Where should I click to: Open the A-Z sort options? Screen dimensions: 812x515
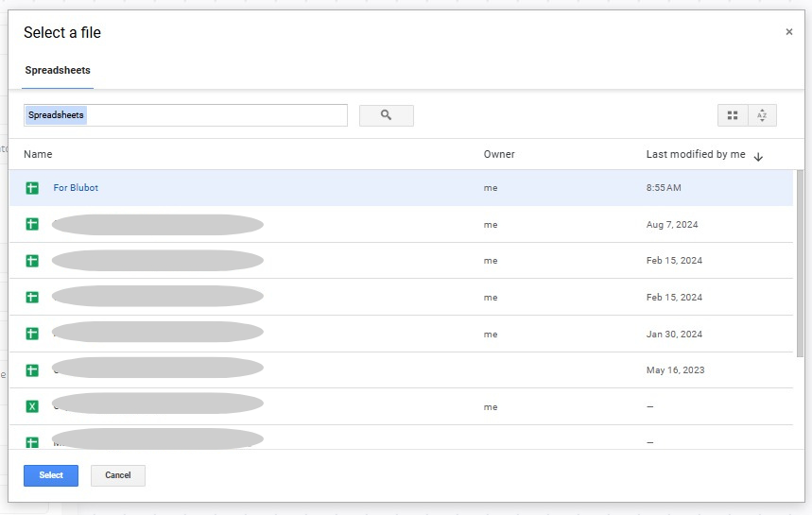point(762,115)
